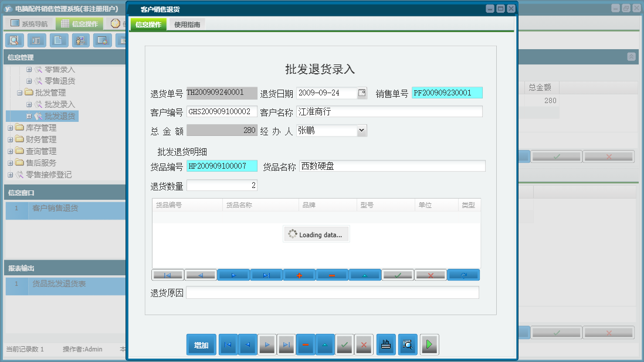This screenshot has width=644, height=362.
Task: Open the 经办人 dropdown list
Action: (361, 131)
